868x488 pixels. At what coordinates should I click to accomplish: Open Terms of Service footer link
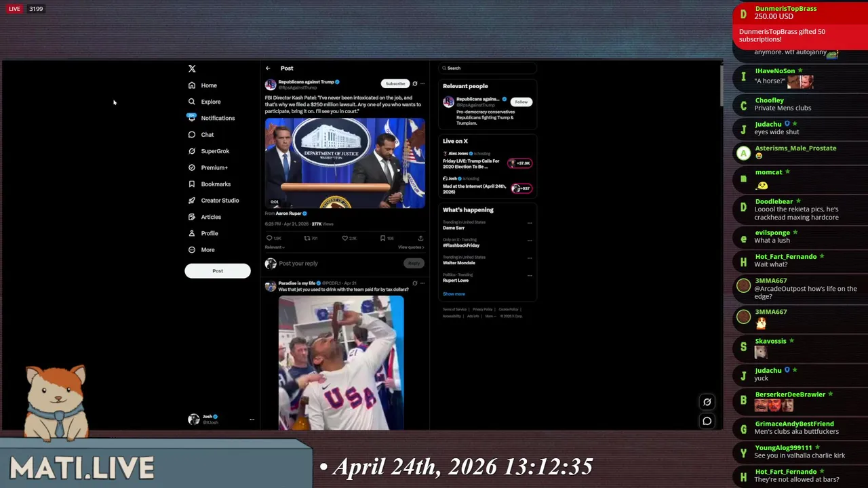(x=455, y=309)
